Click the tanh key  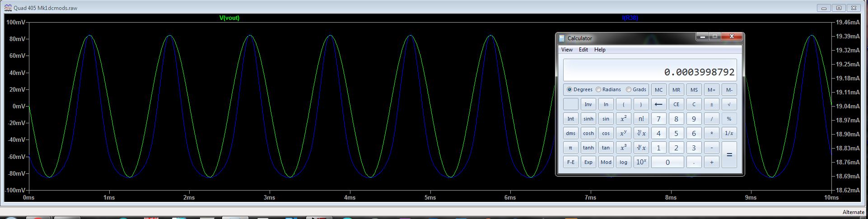tap(588, 148)
